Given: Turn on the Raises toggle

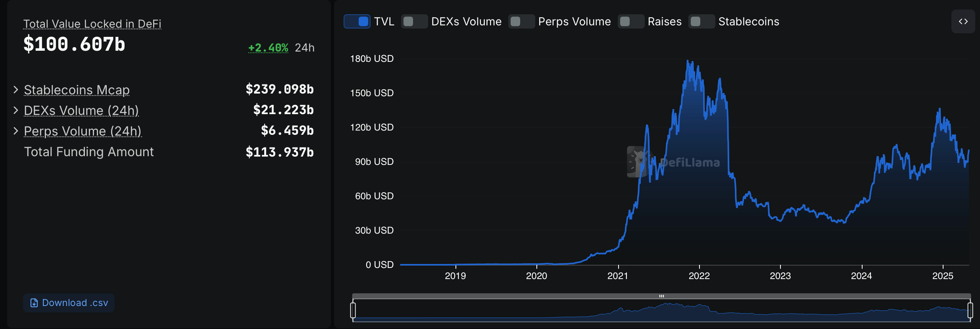Looking at the screenshot, I should (x=631, y=21).
